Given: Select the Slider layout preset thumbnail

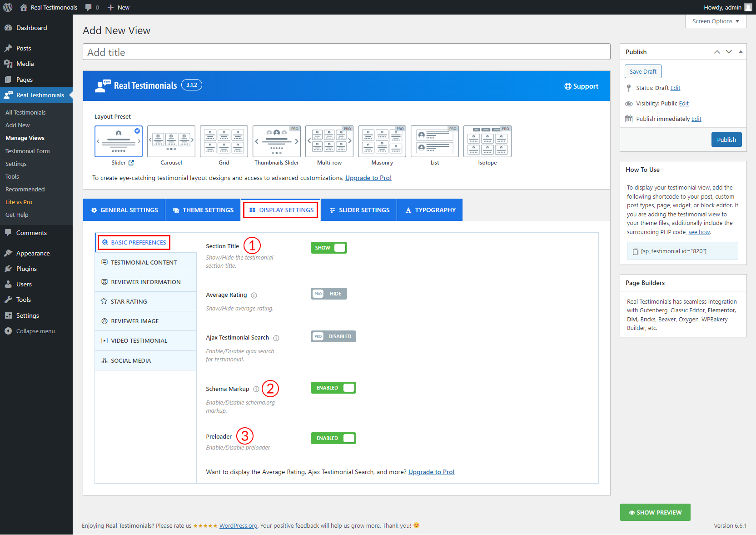Looking at the screenshot, I should tap(119, 141).
